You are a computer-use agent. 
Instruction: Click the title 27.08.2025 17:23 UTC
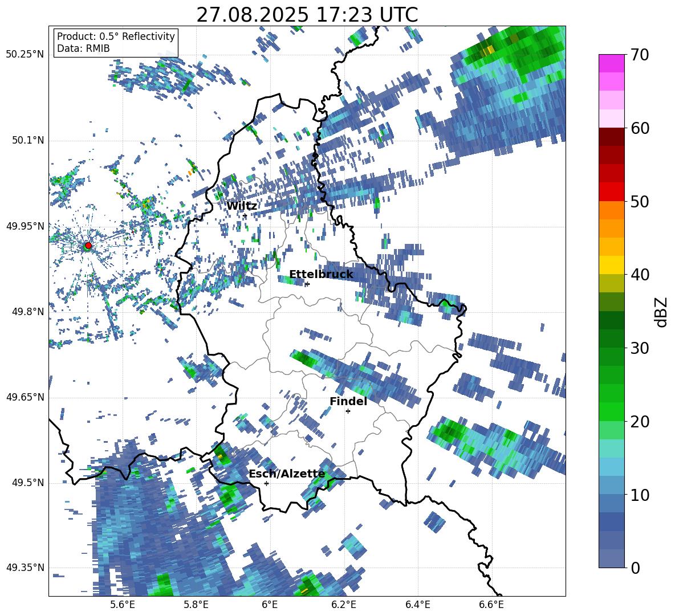click(307, 15)
